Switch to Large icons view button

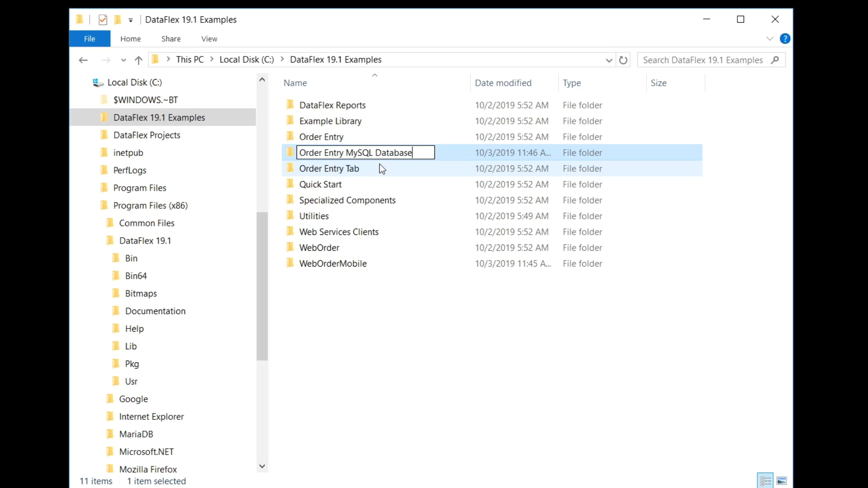(782, 481)
